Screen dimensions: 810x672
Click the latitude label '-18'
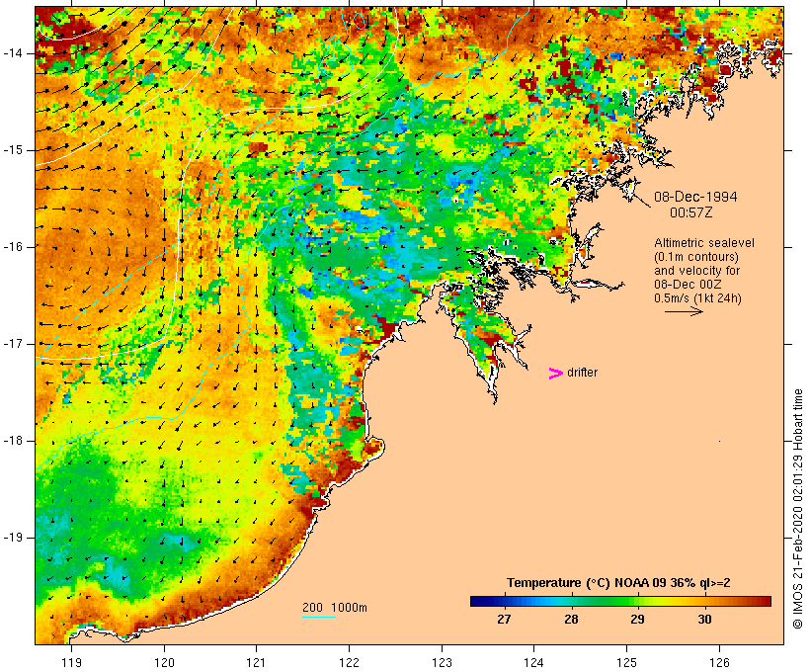coord(13,441)
